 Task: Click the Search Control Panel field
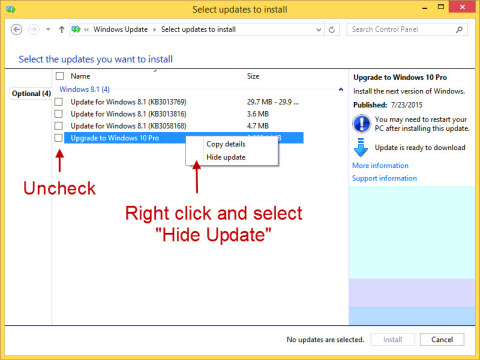(407, 30)
